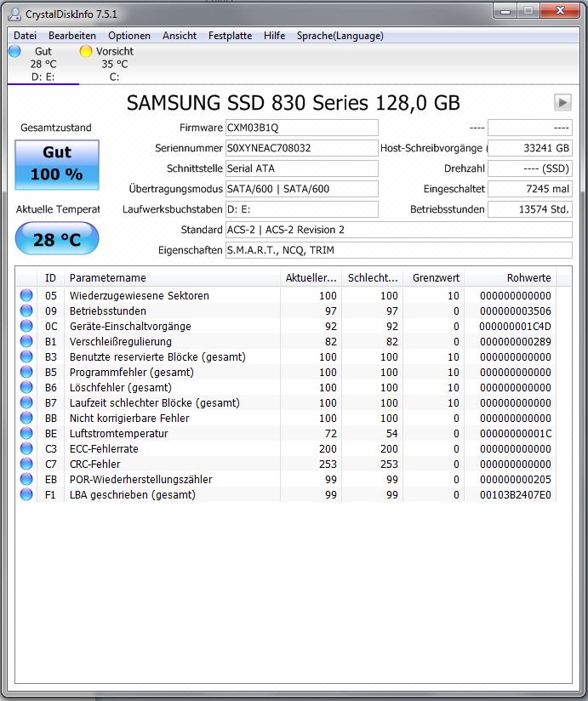Click raw value 000000001C4D

point(516,327)
